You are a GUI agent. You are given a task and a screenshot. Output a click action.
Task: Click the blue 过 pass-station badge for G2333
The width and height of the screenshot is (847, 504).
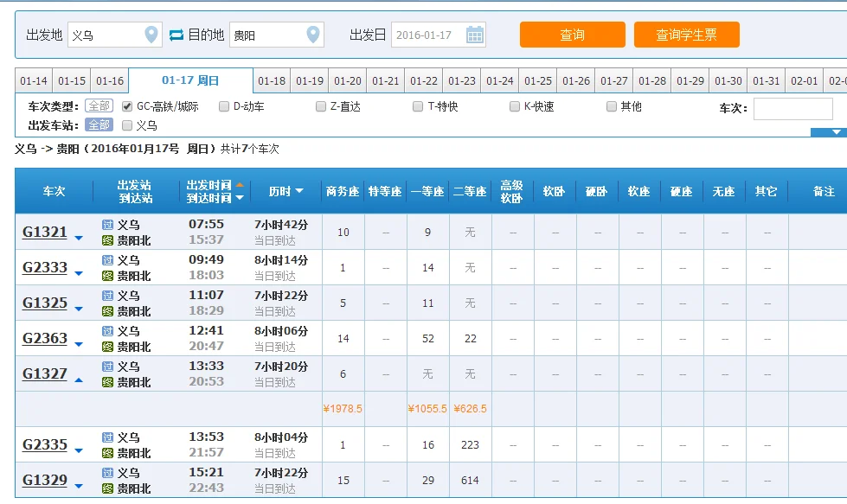[106, 258]
